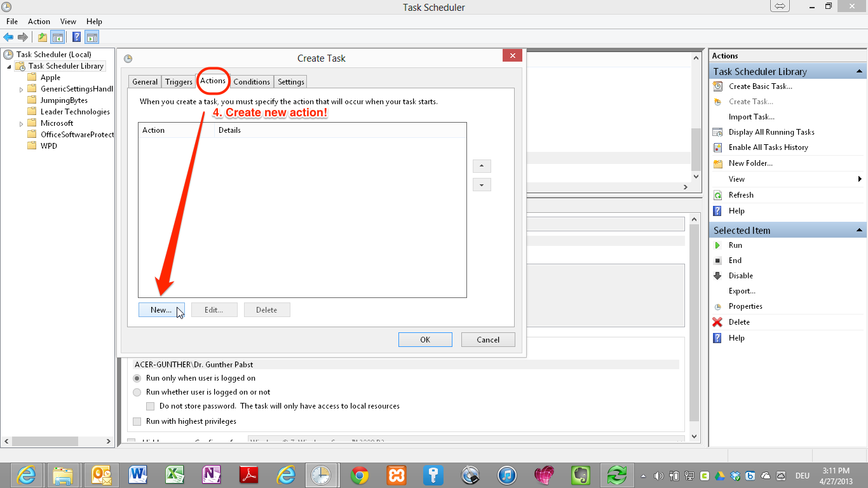Click the Refresh icon in Actions pane
Screen dimensions: 868x488
coord(717,195)
